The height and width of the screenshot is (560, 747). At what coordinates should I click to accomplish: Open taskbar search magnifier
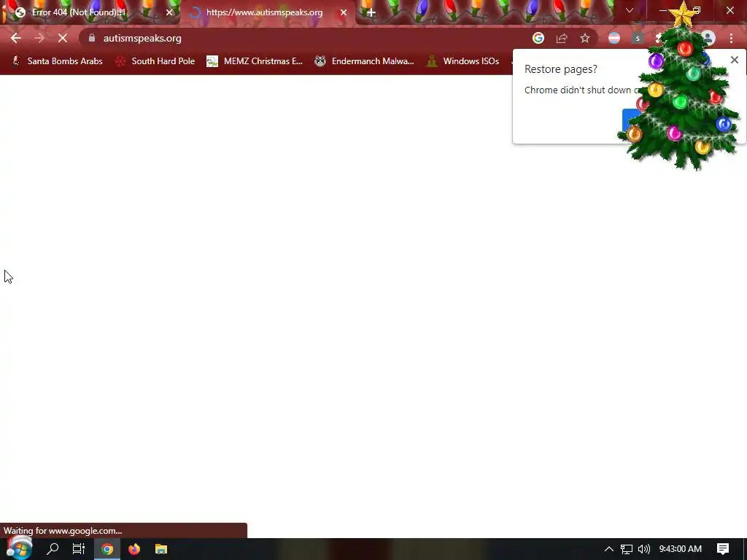53,549
